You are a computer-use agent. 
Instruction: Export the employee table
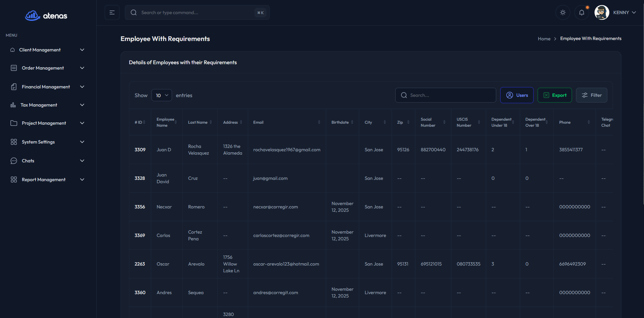tap(554, 95)
